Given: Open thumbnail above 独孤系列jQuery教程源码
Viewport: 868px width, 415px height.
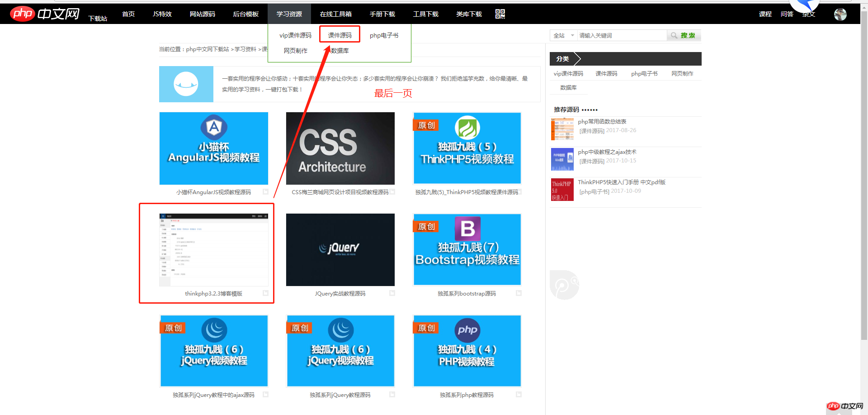Looking at the screenshot, I should 340,351.
